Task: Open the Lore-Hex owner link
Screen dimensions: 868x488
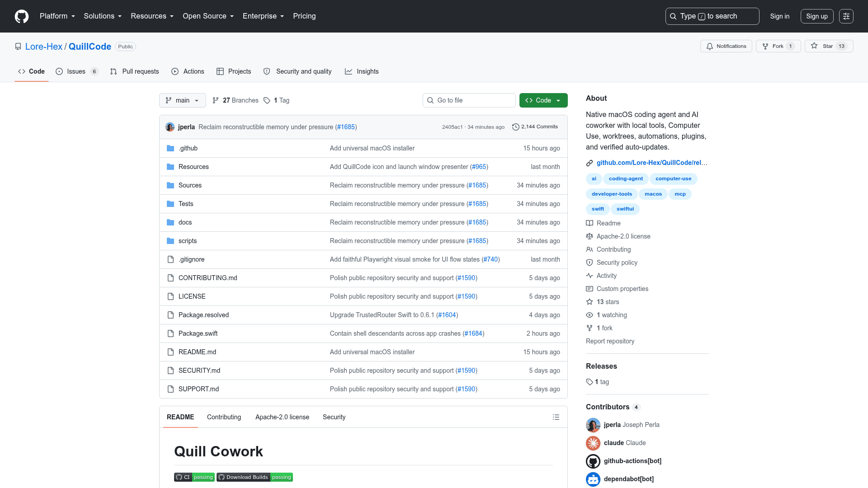Action: (44, 47)
